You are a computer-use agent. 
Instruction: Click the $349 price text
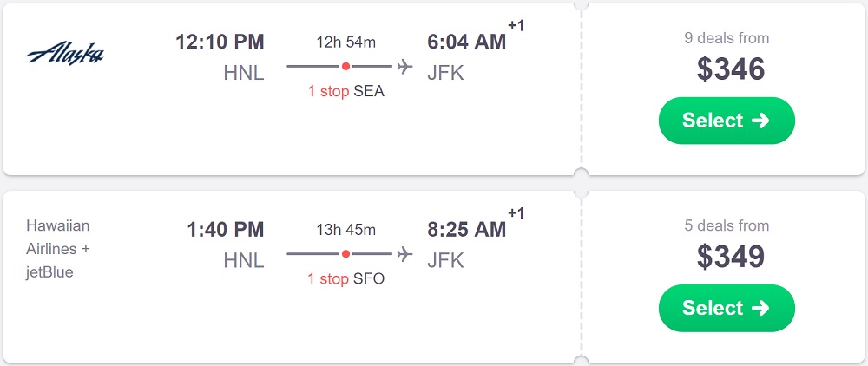tap(731, 257)
